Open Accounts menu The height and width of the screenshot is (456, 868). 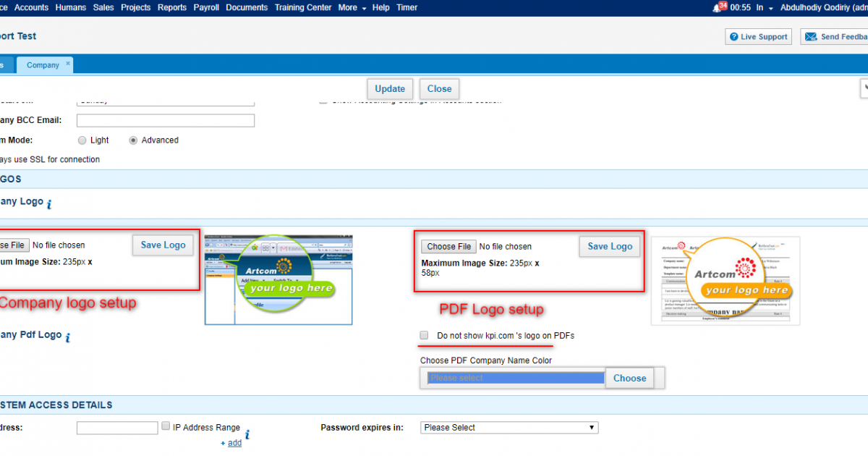point(31,7)
